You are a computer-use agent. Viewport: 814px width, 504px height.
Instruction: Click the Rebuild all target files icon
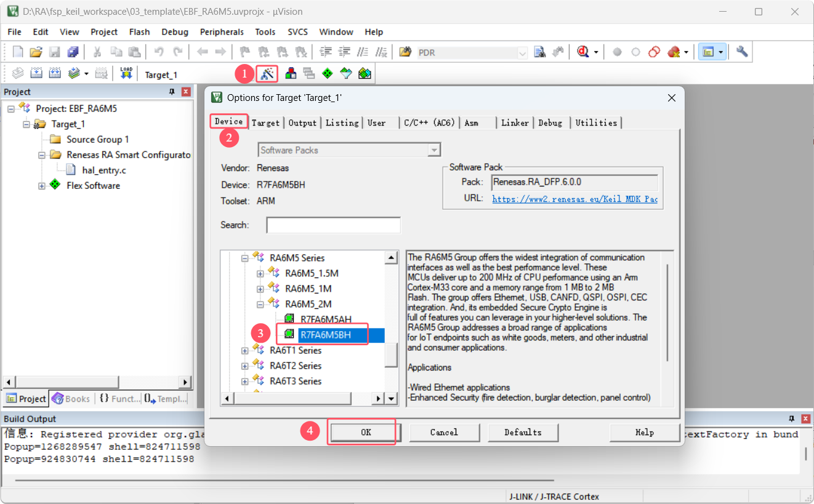(55, 74)
